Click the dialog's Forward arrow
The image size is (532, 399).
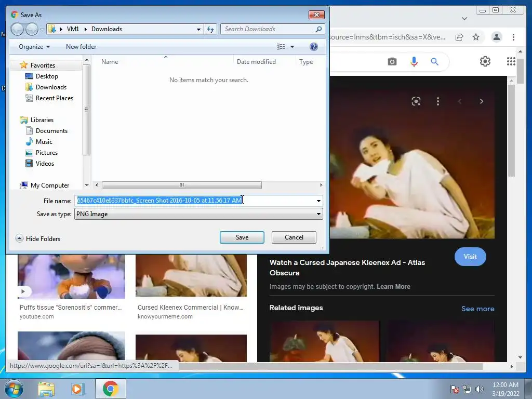click(x=32, y=29)
